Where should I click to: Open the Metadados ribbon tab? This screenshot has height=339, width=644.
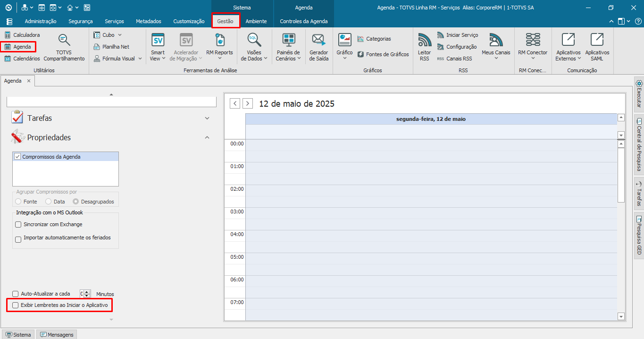[149, 21]
